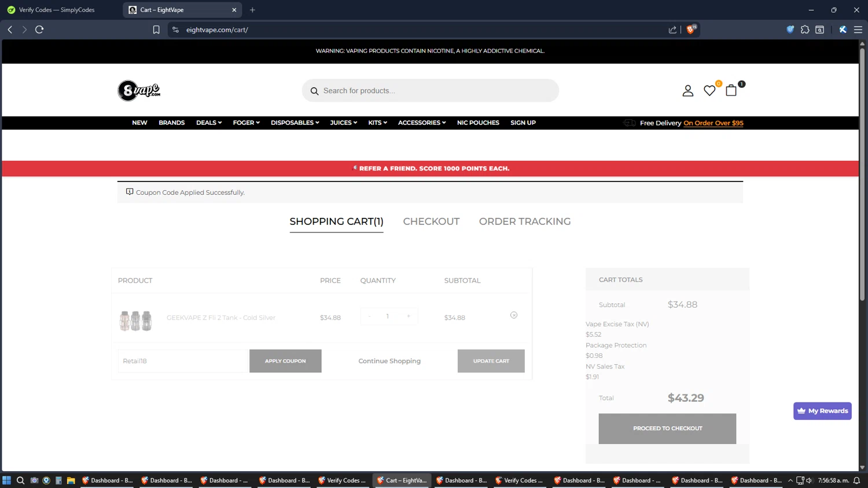Close the Cart – EightVape tab
Viewport: 868px width, 488px height.
pos(234,10)
